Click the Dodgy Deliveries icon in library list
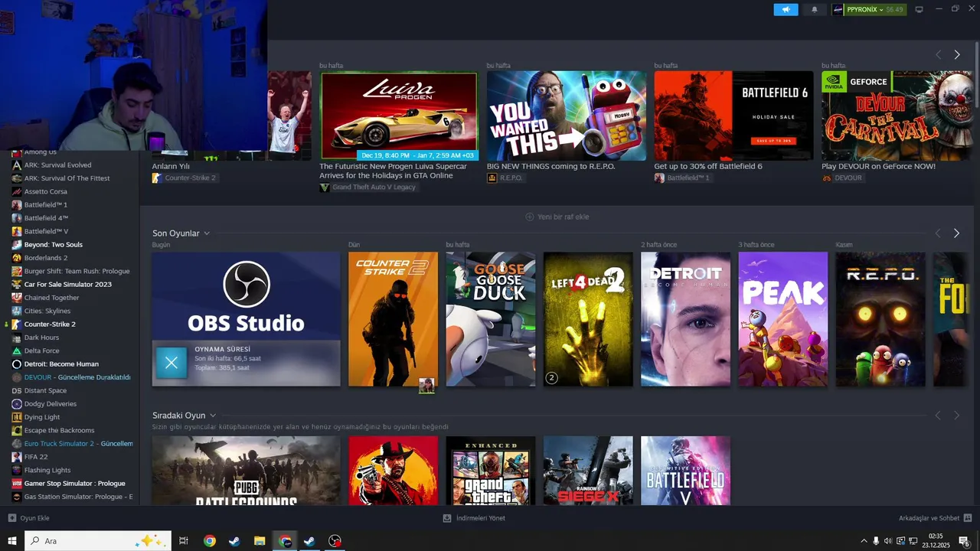Screen dimensions: 980x551 coord(17,404)
